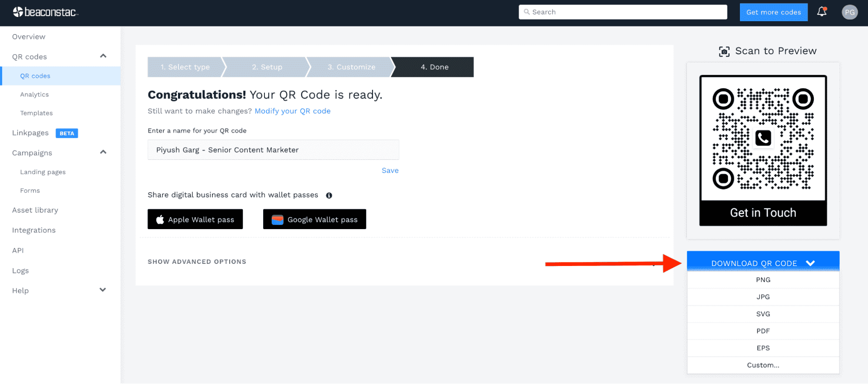The height and width of the screenshot is (384, 868).
Task: Click the Get in Touch caption
Action: tap(763, 213)
